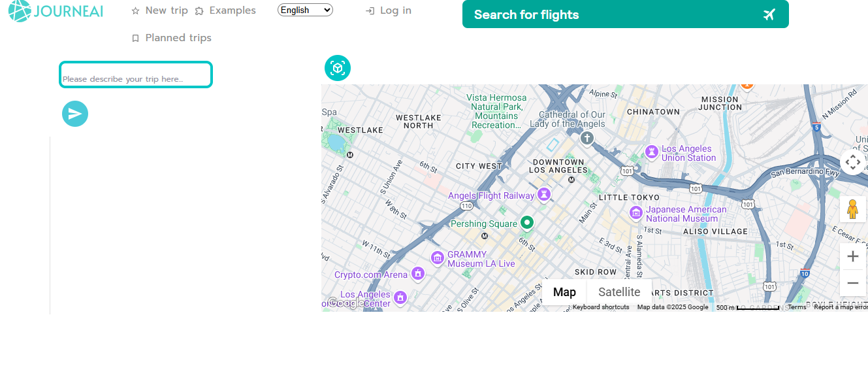Click the metro station marker below Pershing Square
Viewport: 868px width, 385px height.
tap(485, 235)
